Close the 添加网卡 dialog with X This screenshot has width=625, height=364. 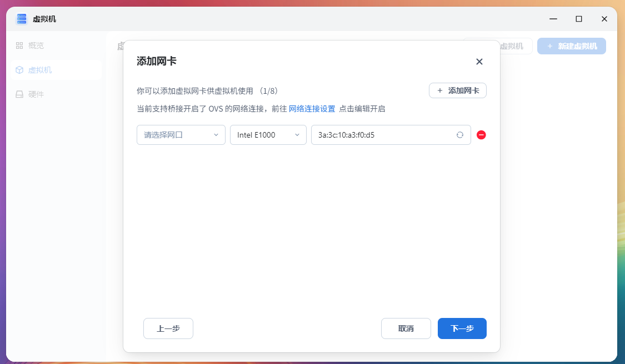point(479,62)
